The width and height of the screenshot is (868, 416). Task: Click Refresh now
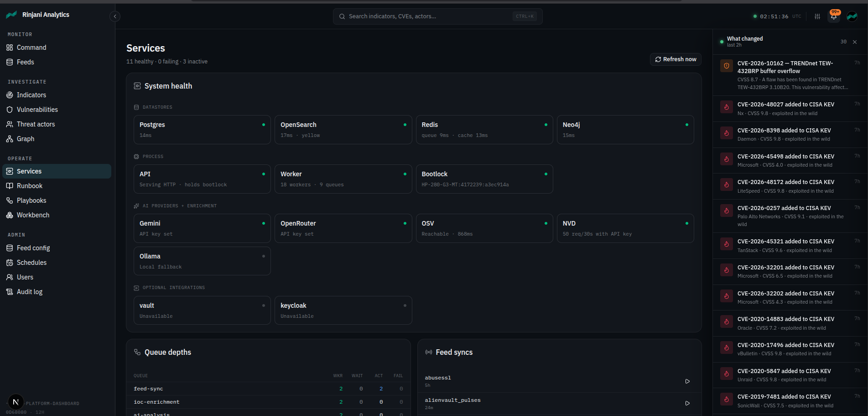pos(676,59)
